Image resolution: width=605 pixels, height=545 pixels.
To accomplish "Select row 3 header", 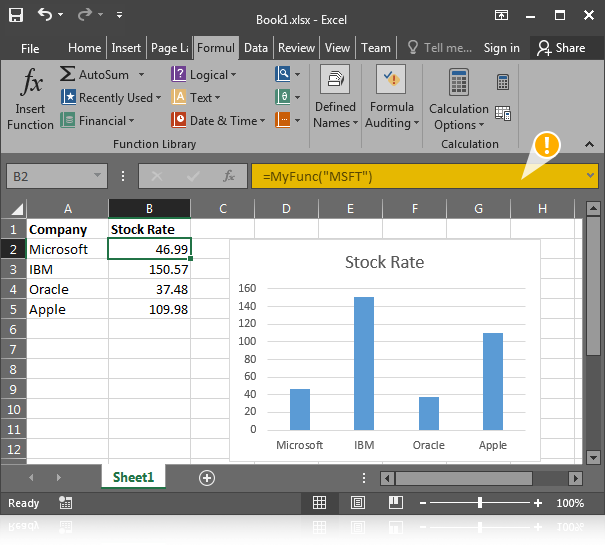I will [x=13, y=269].
